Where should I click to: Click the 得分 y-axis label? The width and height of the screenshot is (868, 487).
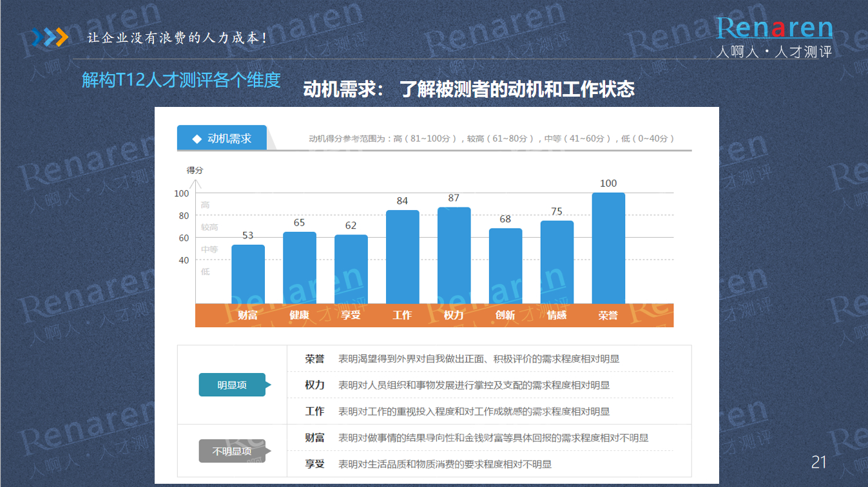pyautogui.click(x=195, y=170)
